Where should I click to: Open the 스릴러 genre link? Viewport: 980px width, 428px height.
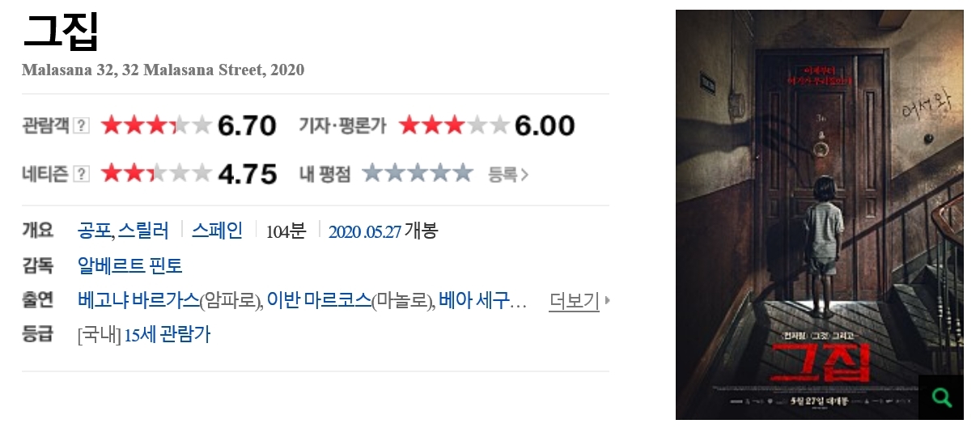tap(143, 231)
